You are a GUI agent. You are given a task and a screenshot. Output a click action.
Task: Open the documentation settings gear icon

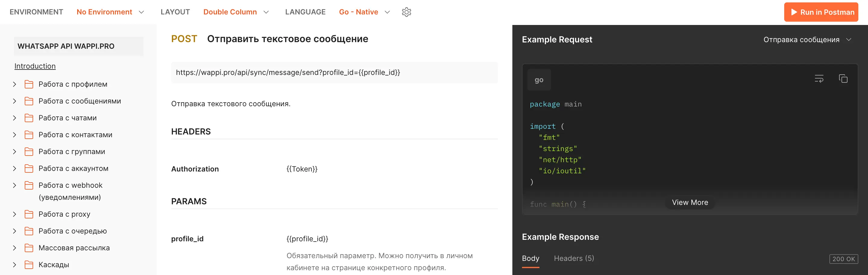tap(406, 12)
